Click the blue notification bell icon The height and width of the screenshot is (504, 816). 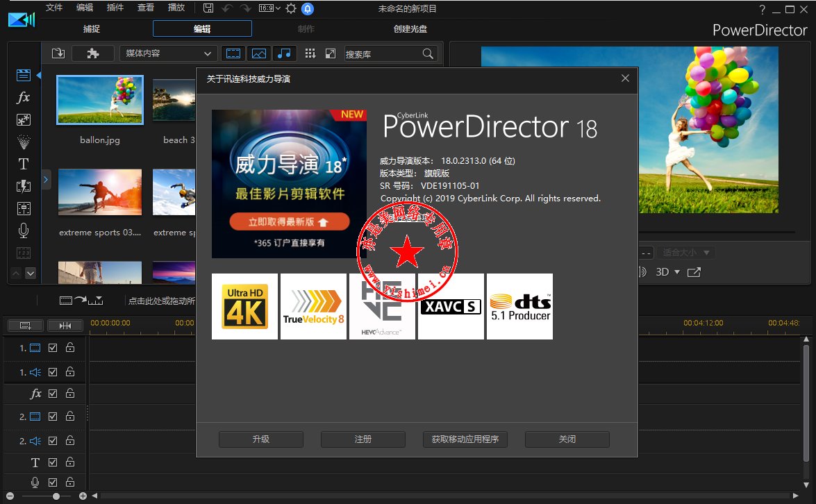(308, 8)
